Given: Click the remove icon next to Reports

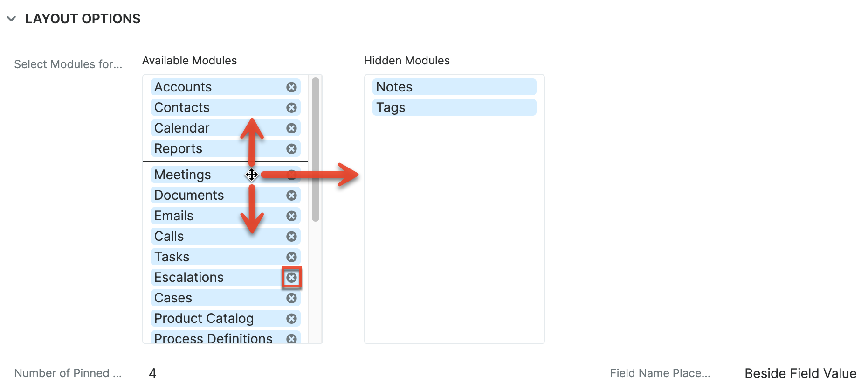Looking at the screenshot, I should pos(291,149).
